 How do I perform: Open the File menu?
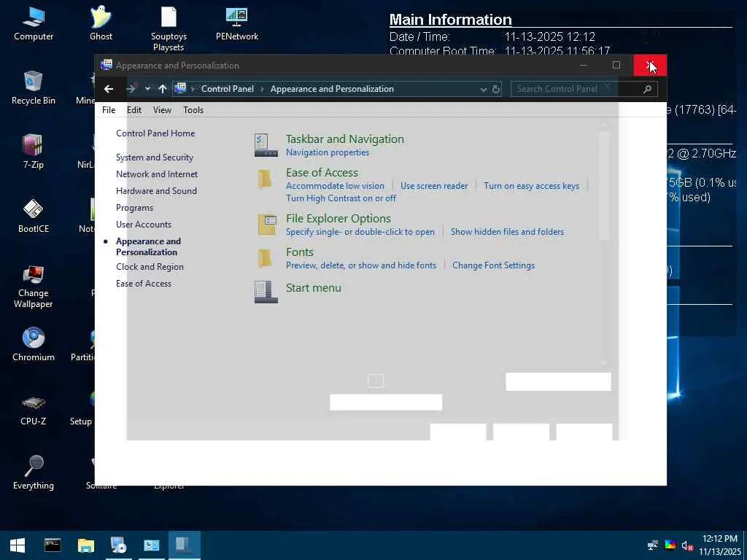[x=109, y=110]
